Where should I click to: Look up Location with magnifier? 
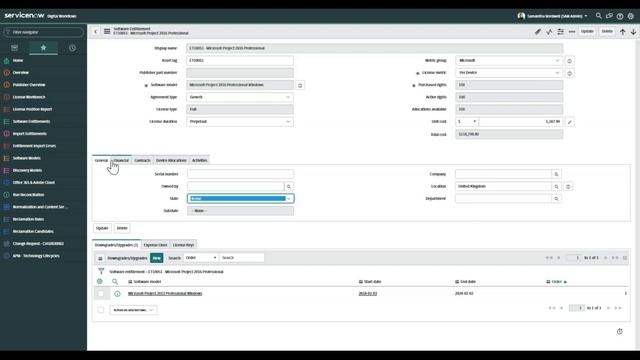coord(556,187)
